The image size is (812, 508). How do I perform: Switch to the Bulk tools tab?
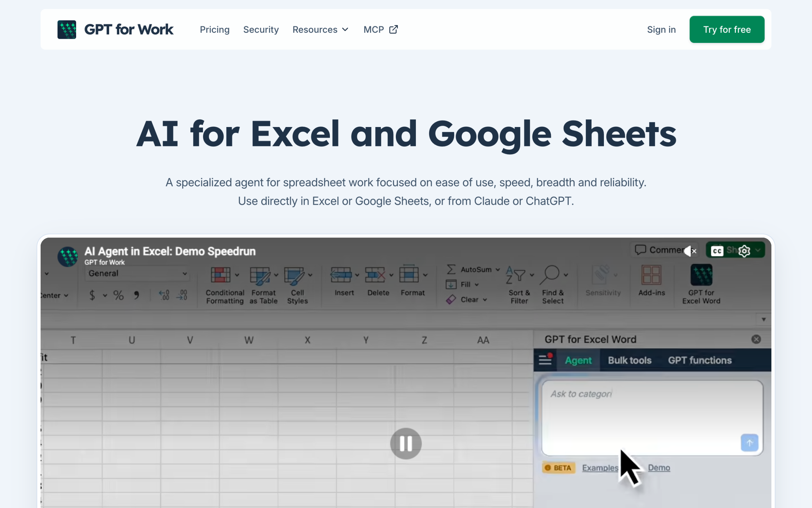coord(630,360)
